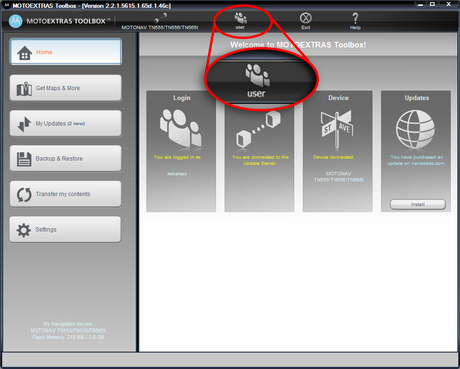Click MOTONAV TN555 label in top toolbar
Image resolution: width=460 pixels, height=369 pixels.
160,27
